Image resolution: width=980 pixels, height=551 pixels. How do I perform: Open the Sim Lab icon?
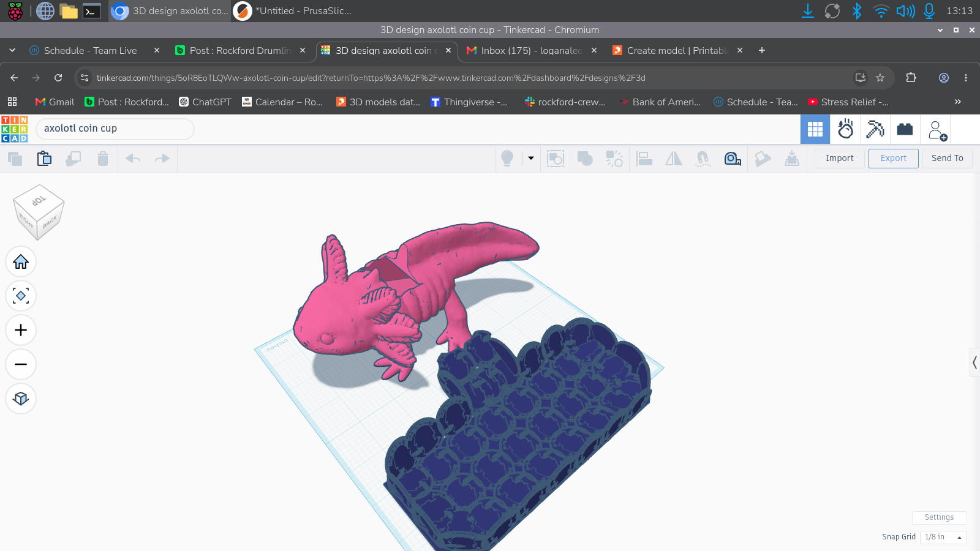pos(845,129)
